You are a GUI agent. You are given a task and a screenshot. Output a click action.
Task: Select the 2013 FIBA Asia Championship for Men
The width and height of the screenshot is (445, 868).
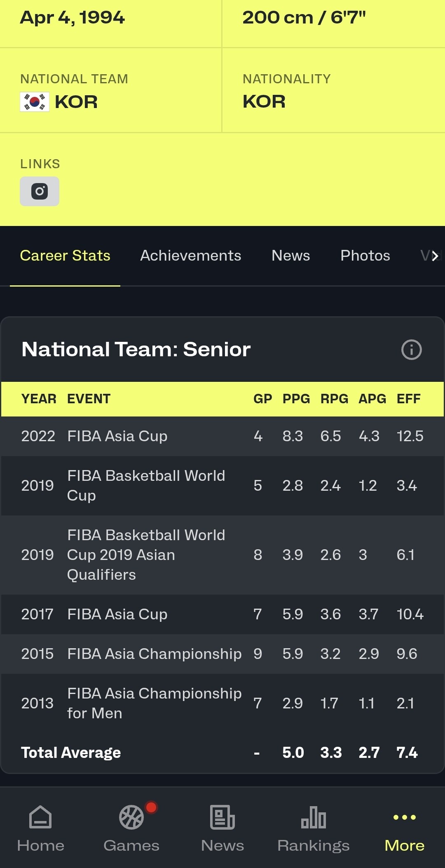click(154, 703)
